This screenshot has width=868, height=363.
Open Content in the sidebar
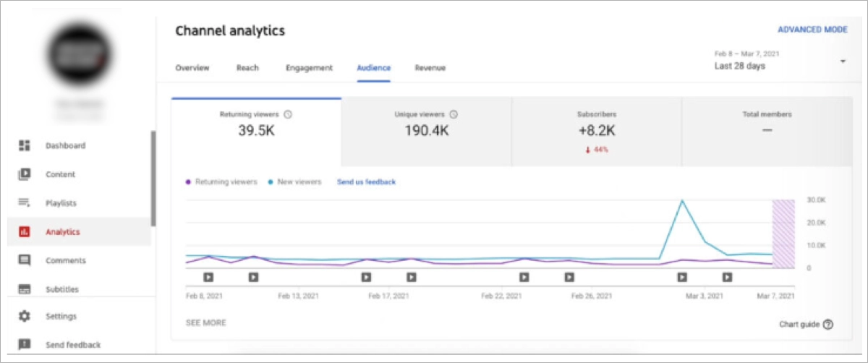(79, 174)
